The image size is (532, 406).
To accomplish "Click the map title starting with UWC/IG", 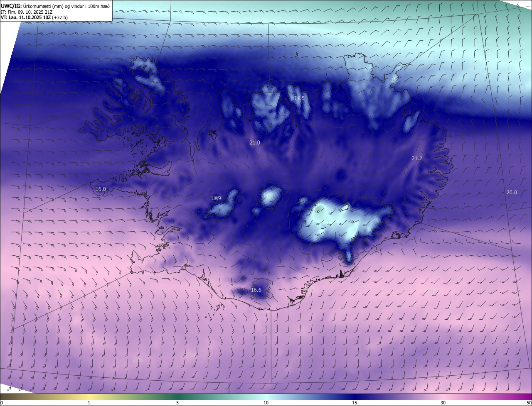I will coord(55,5).
